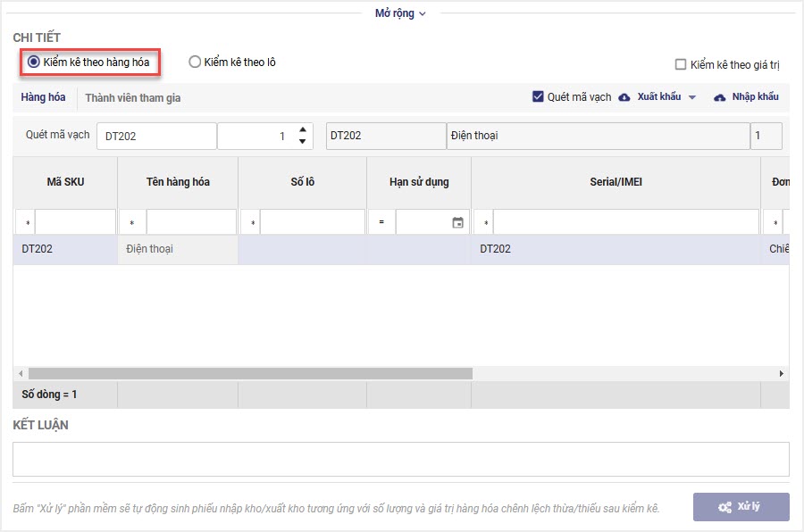Open the Thành viên tham gia tab
The width and height of the screenshot is (804, 532).
(133, 97)
